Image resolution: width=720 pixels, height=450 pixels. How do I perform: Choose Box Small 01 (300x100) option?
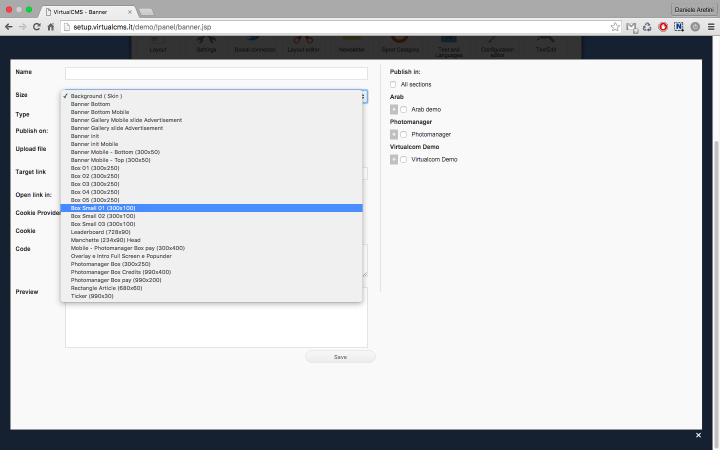coord(103,208)
